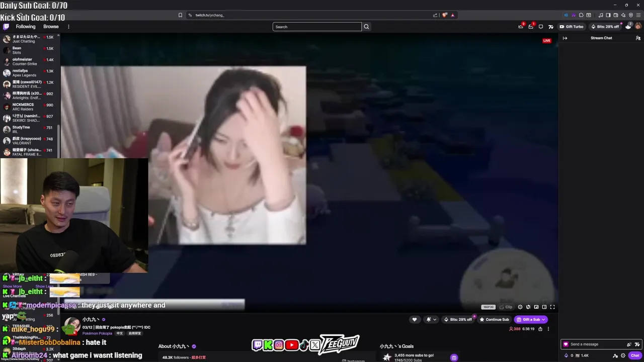The width and height of the screenshot is (644, 362).
Task: Open the chat identity badge icon
Action: pos(566,344)
